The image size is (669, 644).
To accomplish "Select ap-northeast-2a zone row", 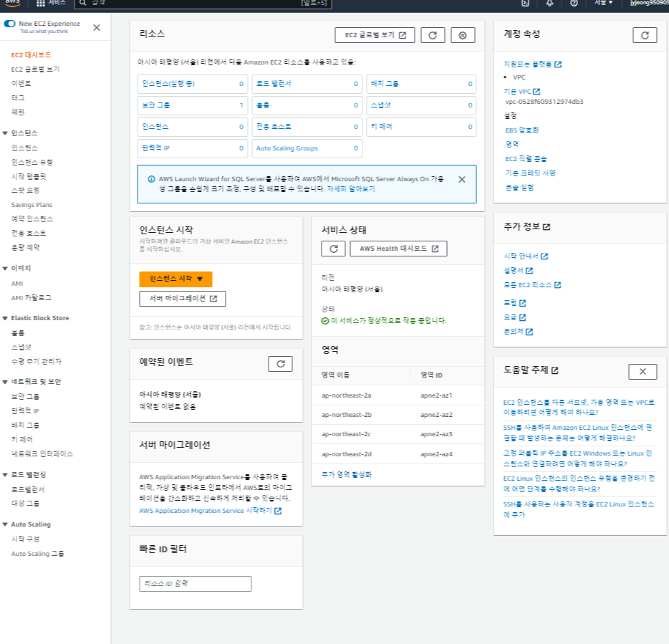I will tap(398, 395).
